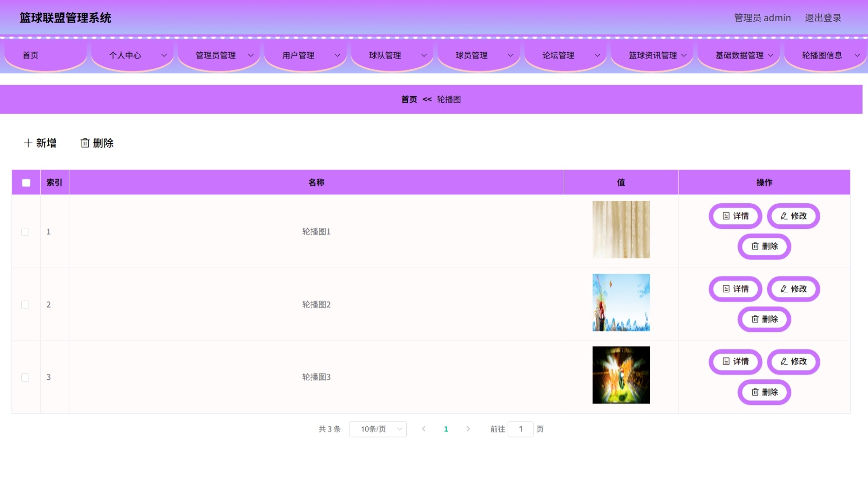Open 详情 for 轮播图1
The image size is (868, 493).
click(x=736, y=216)
